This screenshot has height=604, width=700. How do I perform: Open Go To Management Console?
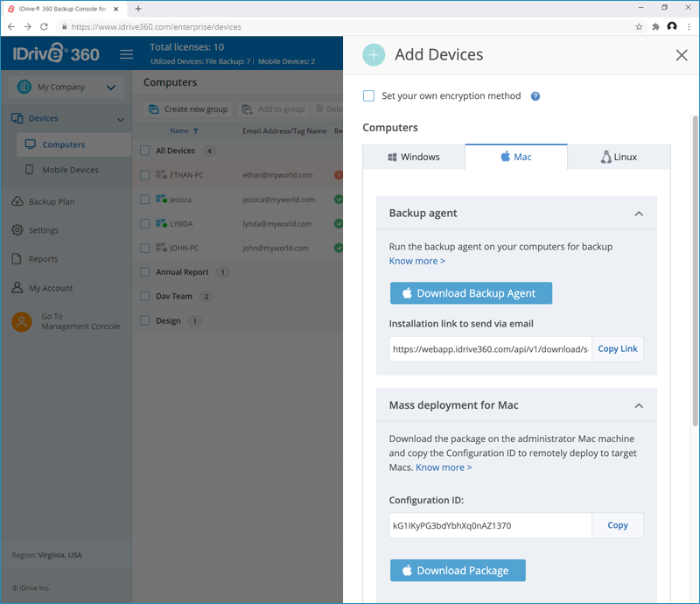(x=66, y=321)
